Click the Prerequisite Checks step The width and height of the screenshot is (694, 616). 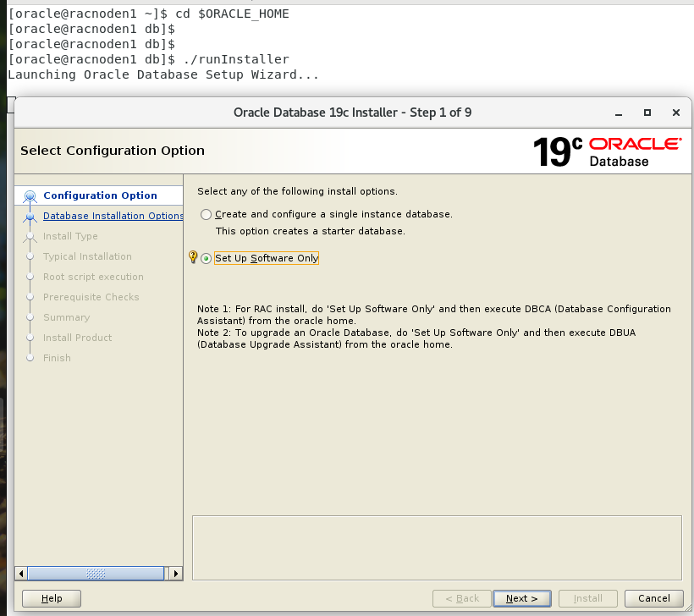(x=91, y=297)
